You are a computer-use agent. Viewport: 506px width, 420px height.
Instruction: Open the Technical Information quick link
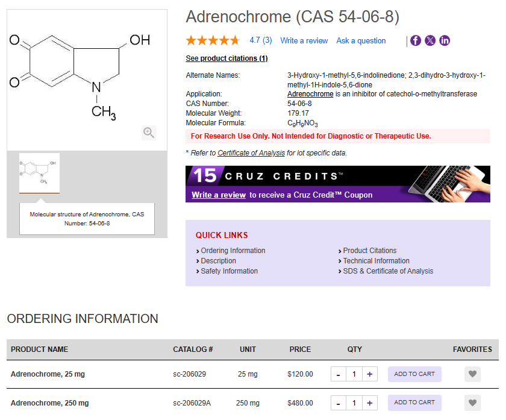point(376,261)
